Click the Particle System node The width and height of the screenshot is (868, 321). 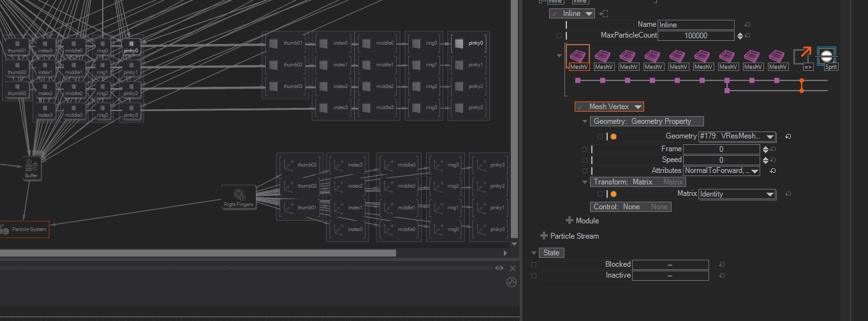click(24, 229)
